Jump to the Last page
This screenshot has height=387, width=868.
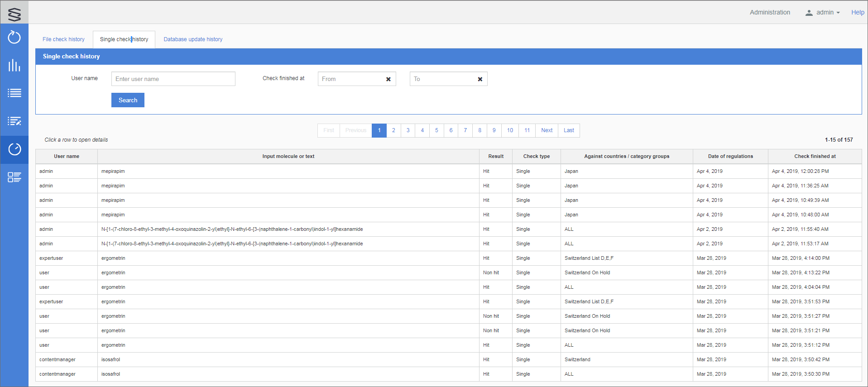569,130
